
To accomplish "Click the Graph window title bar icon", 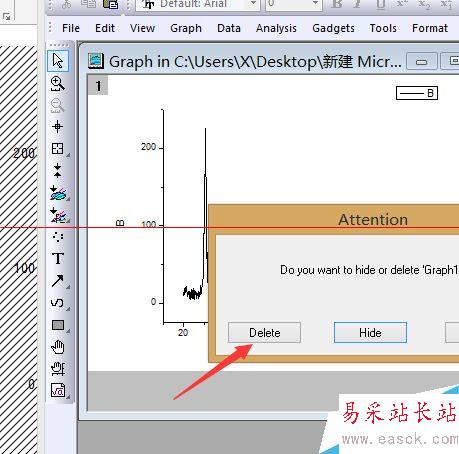I will tap(96, 61).
